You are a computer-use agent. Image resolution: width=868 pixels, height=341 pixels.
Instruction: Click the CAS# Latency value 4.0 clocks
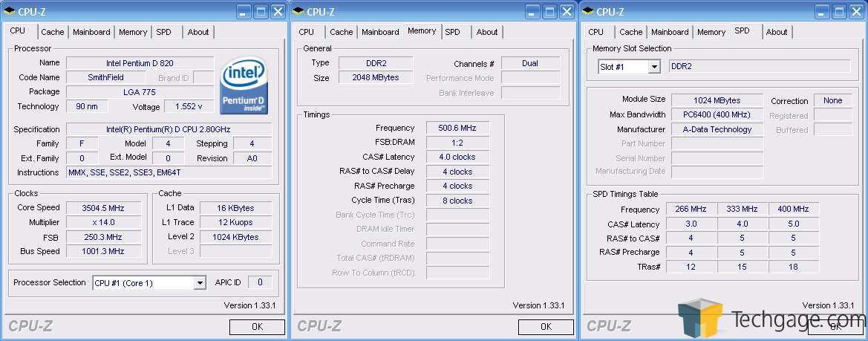(457, 157)
